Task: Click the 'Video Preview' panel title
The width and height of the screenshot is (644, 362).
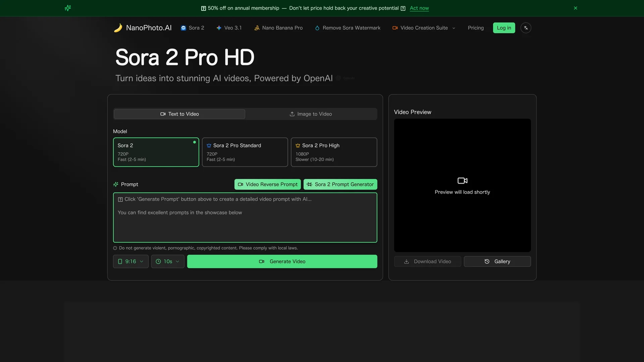Action: click(413, 112)
